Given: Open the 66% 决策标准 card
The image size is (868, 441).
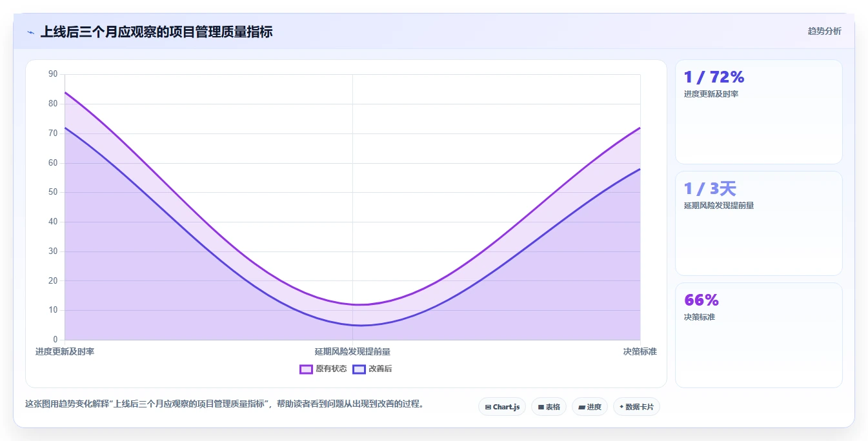Looking at the screenshot, I should pos(758,335).
